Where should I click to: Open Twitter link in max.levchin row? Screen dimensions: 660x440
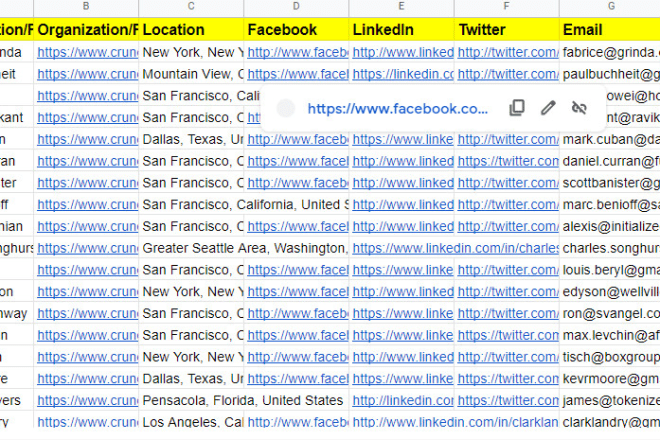point(508,335)
